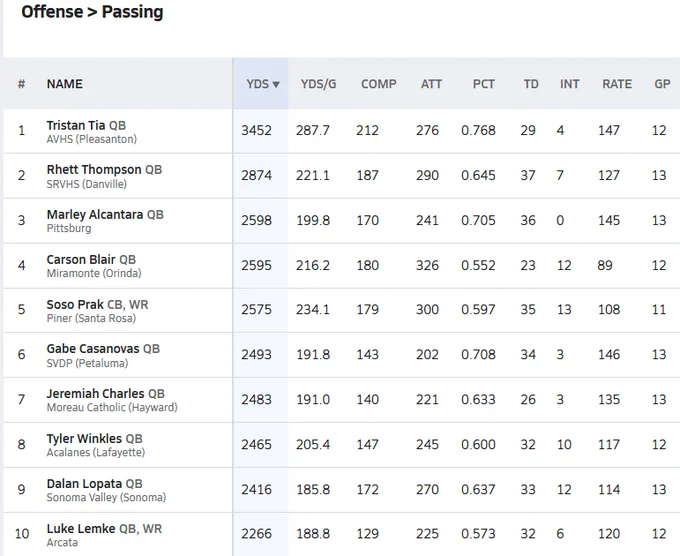Sort by the YDS column header

click(x=262, y=84)
